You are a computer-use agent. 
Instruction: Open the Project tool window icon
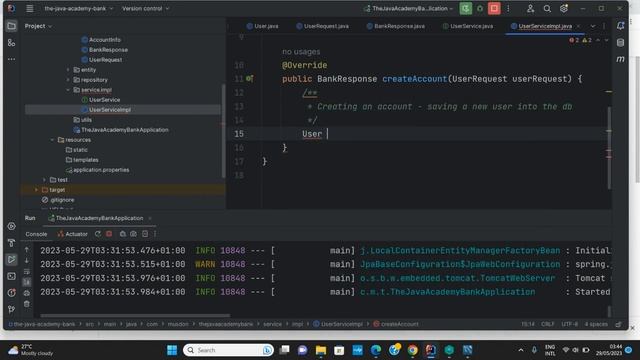[x=11, y=26]
